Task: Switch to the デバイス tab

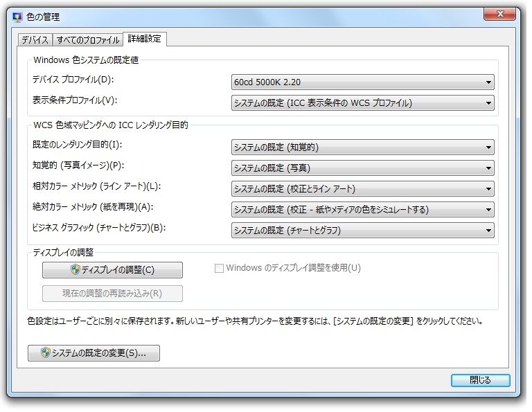Action: tap(35, 40)
